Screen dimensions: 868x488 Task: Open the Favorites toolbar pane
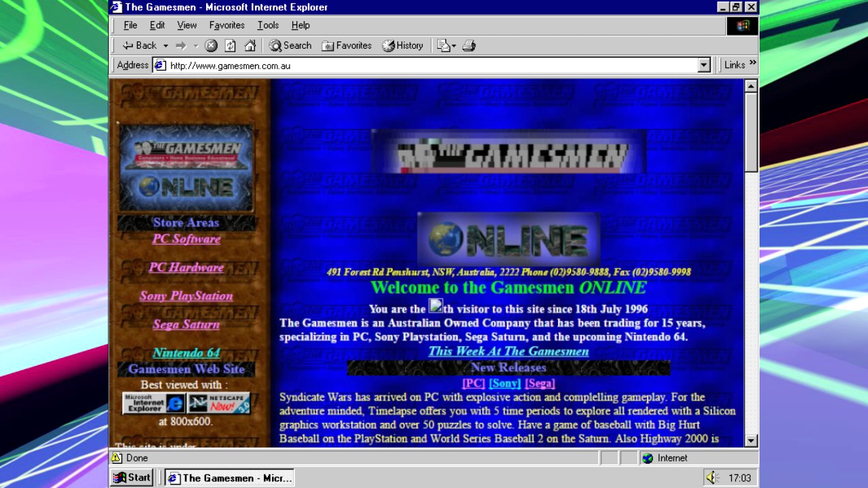tap(347, 45)
